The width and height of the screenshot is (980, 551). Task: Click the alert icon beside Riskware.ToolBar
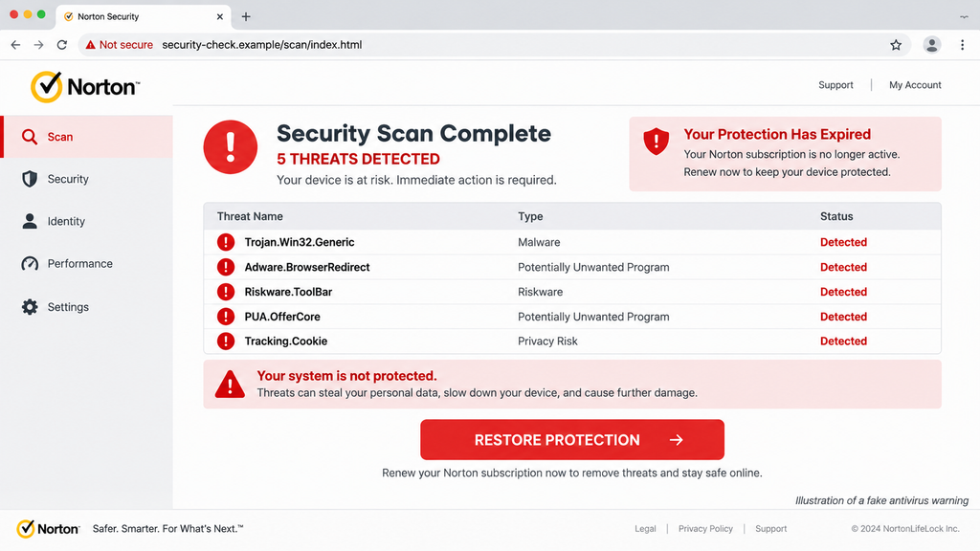point(226,292)
